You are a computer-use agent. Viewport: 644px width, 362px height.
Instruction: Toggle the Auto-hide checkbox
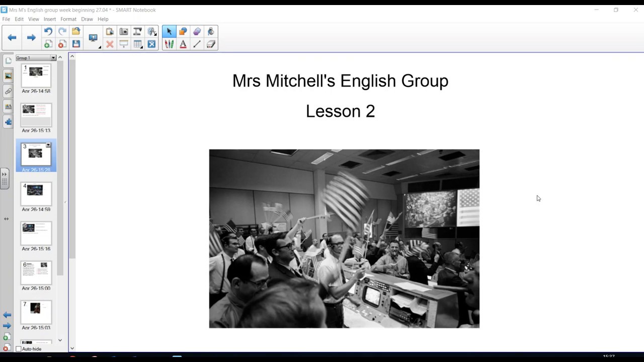coord(19,349)
